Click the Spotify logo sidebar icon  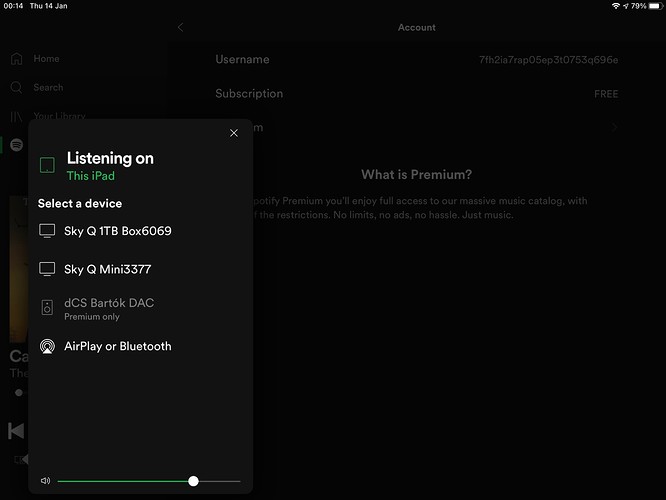[17, 145]
